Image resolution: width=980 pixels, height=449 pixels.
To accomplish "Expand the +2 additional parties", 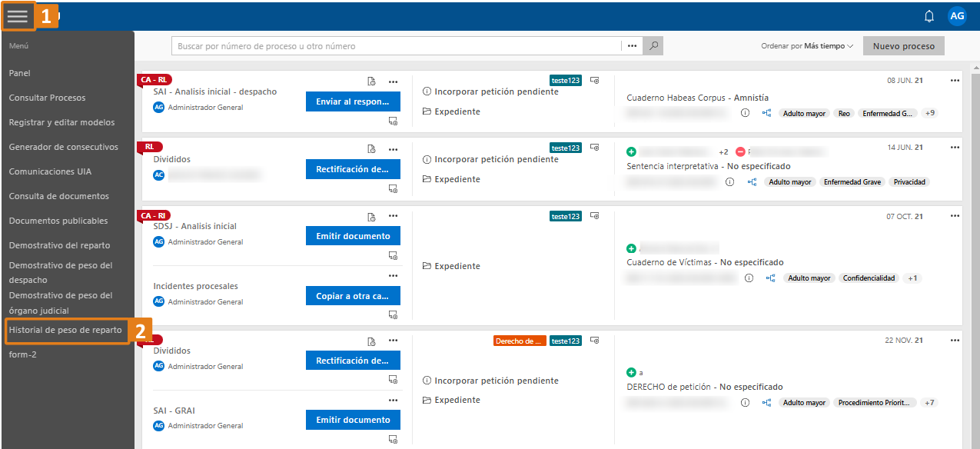I will [x=723, y=152].
